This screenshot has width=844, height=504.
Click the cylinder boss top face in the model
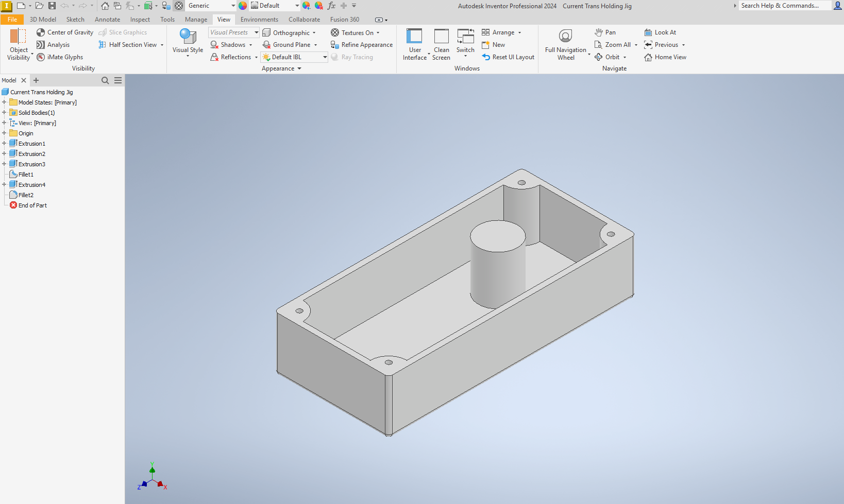[x=498, y=236]
